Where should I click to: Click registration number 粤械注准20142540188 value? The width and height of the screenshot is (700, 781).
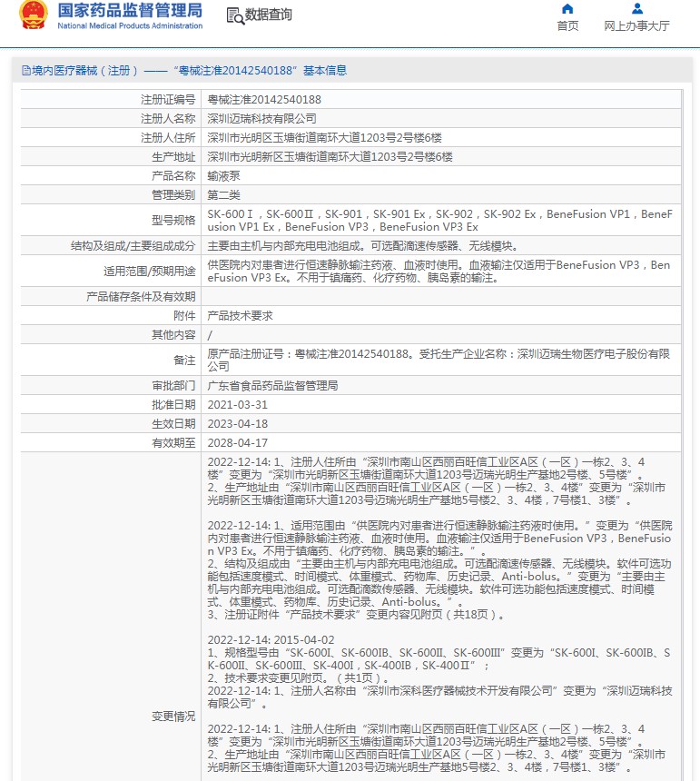pyautogui.click(x=264, y=100)
